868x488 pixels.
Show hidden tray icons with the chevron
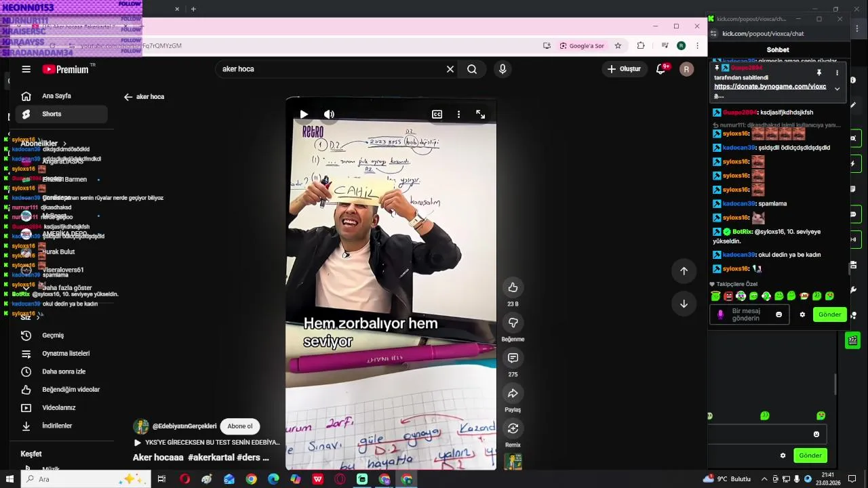click(x=764, y=479)
